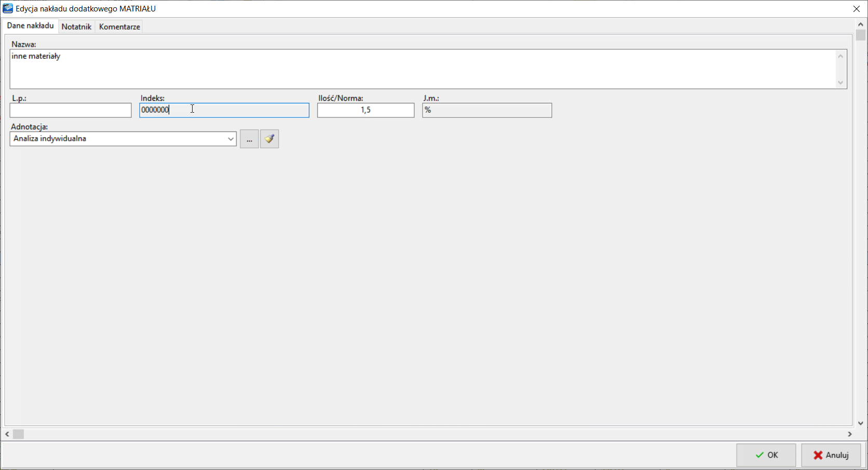This screenshot has width=868, height=470.
Task: Open the Notatnik tab
Action: 76,26
